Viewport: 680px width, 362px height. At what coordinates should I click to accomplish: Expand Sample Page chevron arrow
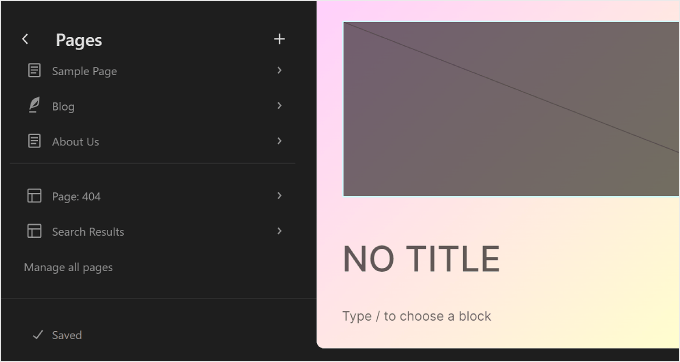tap(280, 70)
